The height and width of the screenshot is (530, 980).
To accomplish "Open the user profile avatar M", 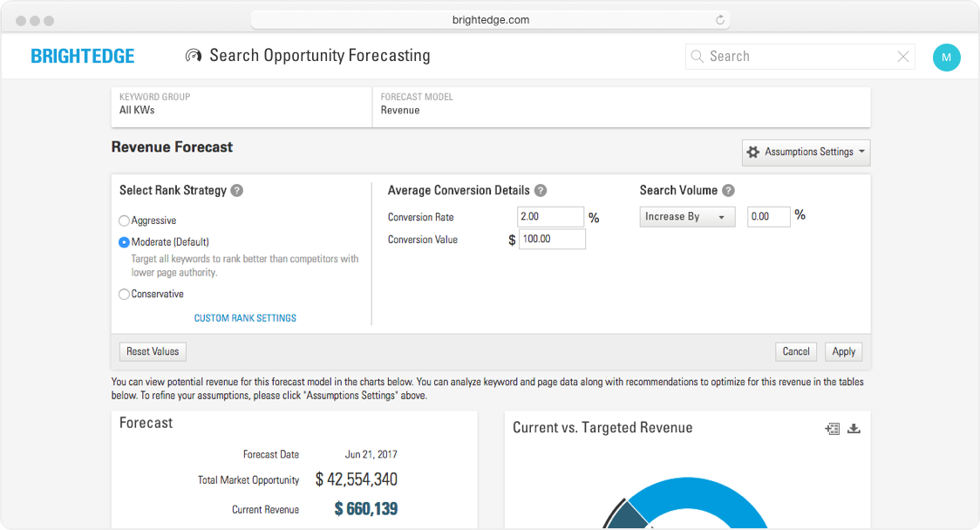I will 946,58.
